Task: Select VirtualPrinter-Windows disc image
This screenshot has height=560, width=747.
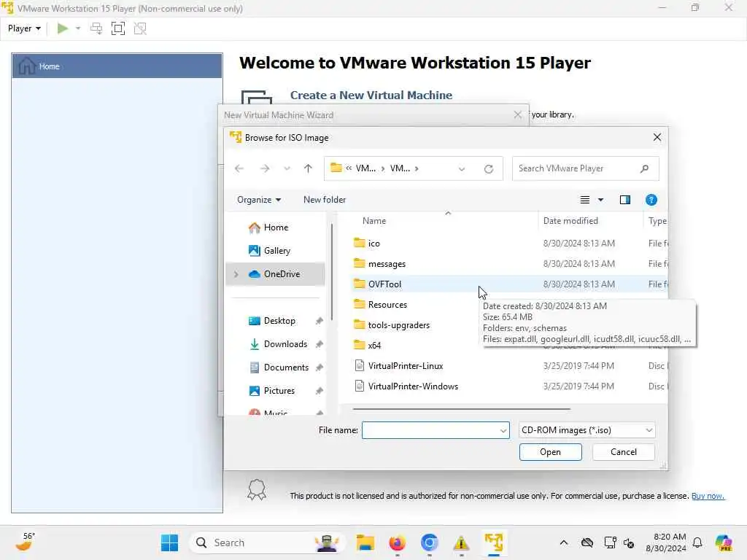Action: tap(413, 386)
